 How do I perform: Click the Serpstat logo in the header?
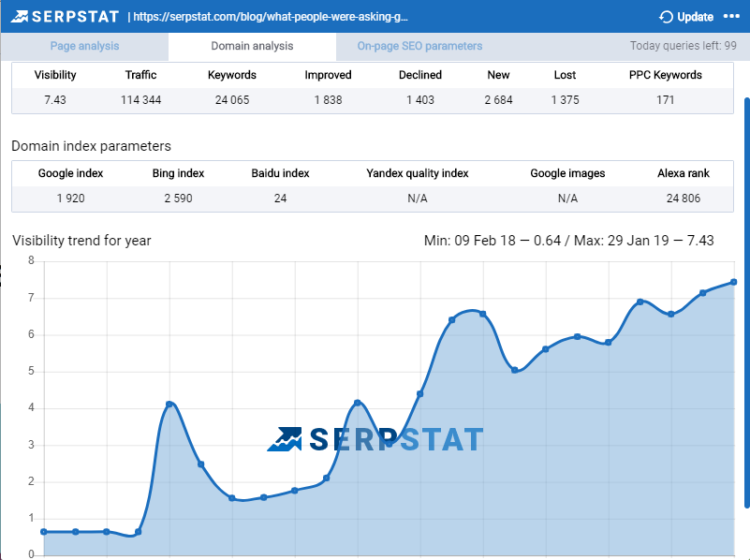pyautogui.click(x=65, y=17)
